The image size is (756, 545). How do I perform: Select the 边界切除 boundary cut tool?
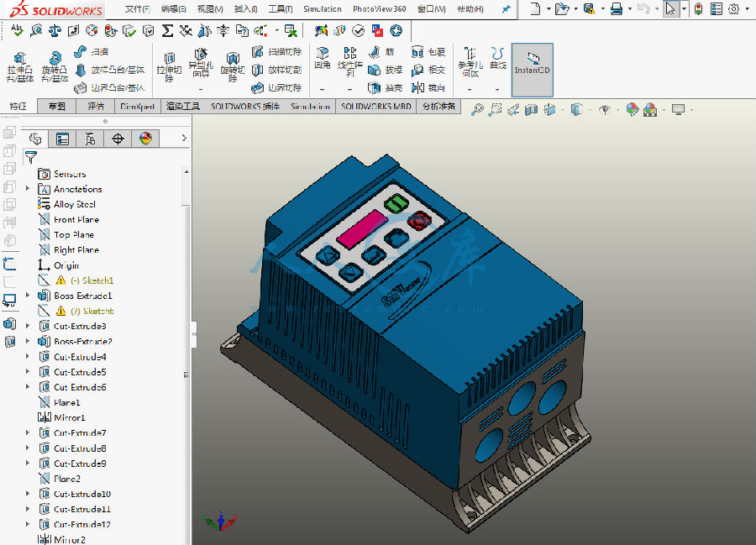(276, 87)
